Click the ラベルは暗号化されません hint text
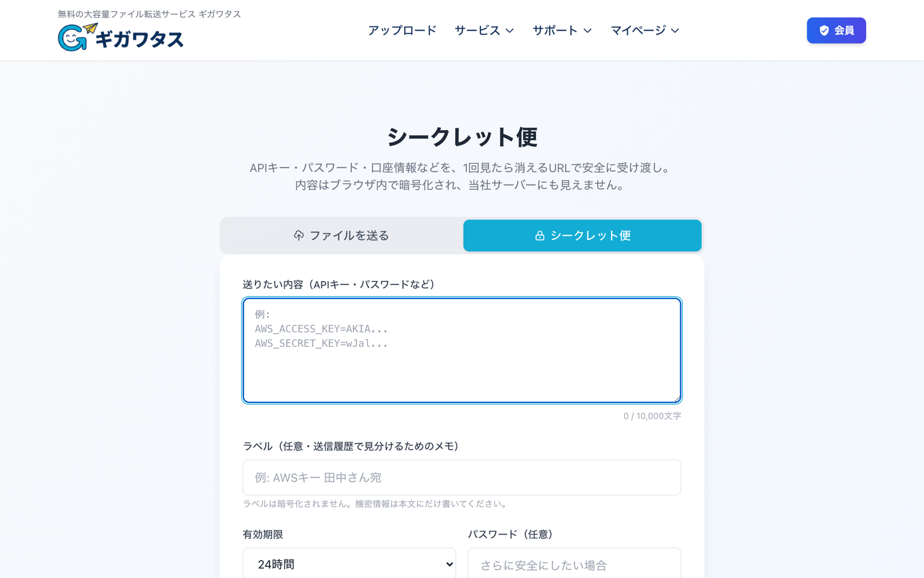Image resolution: width=924 pixels, height=578 pixels. [376, 504]
